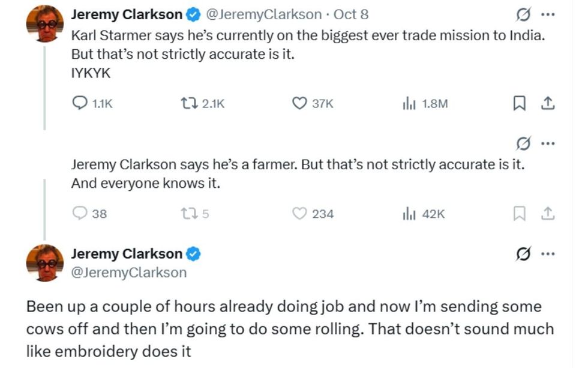Like the tweet with 37K likes
588x368 pixels.
coord(299,104)
